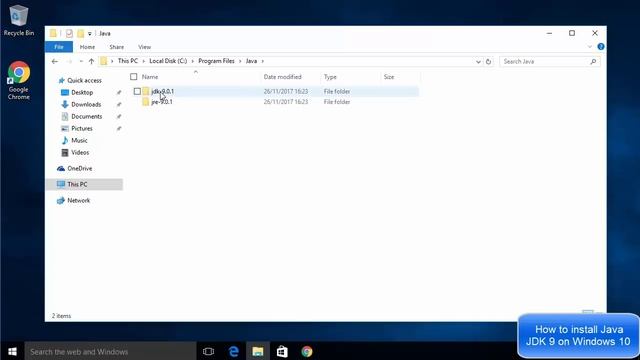The height and width of the screenshot is (360, 640).
Task: Click the jre-9.0.1 date modified cell
Action: pyautogui.click(x=286, y=102)
